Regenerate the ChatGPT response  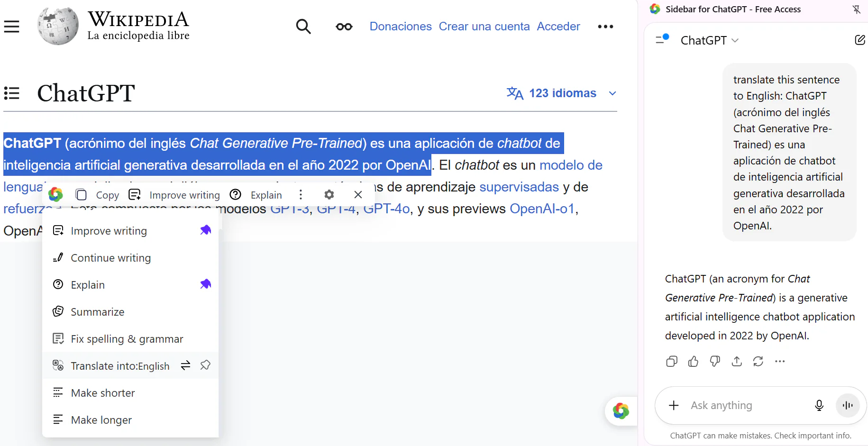pos(758,361)
